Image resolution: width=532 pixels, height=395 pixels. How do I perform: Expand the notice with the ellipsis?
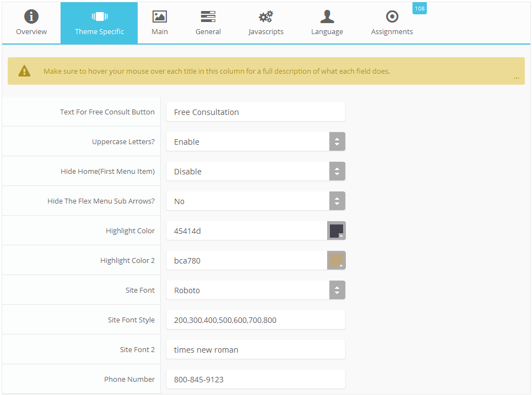pyautogui.click(x=516, y=78)
